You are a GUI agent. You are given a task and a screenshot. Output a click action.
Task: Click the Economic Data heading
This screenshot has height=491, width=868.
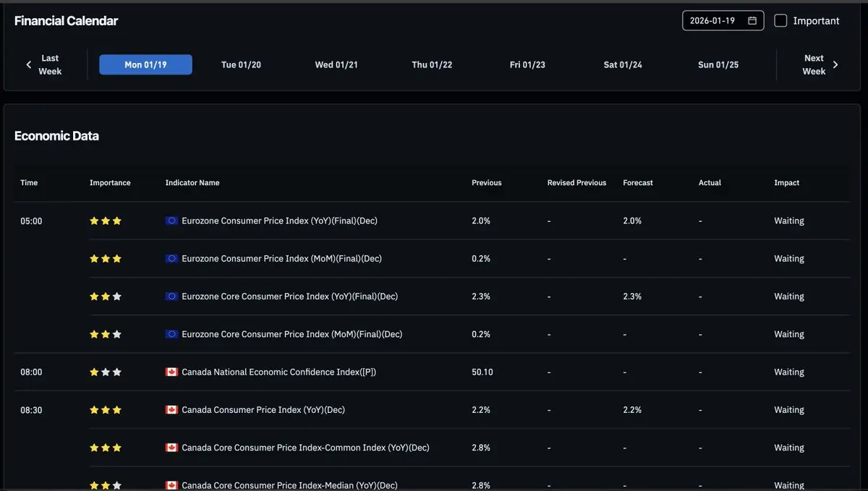point(56,136)
